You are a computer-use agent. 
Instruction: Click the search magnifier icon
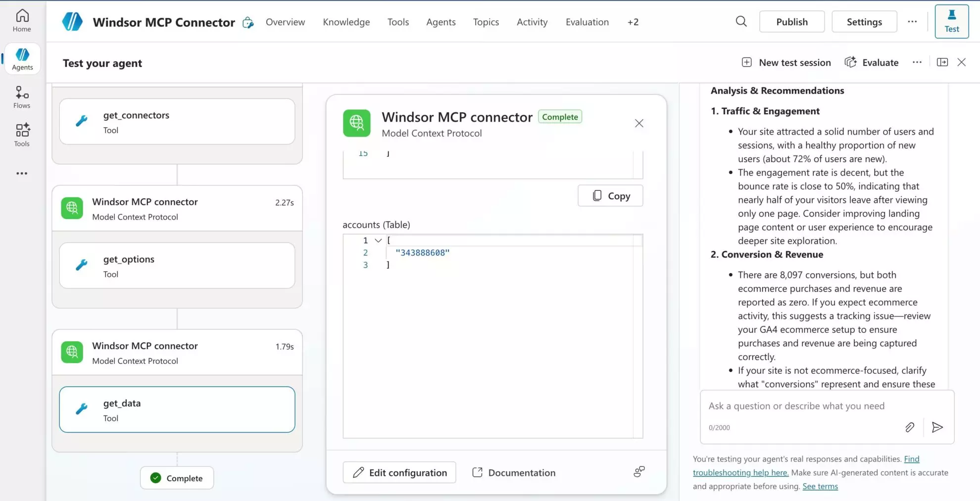[741, 22]
